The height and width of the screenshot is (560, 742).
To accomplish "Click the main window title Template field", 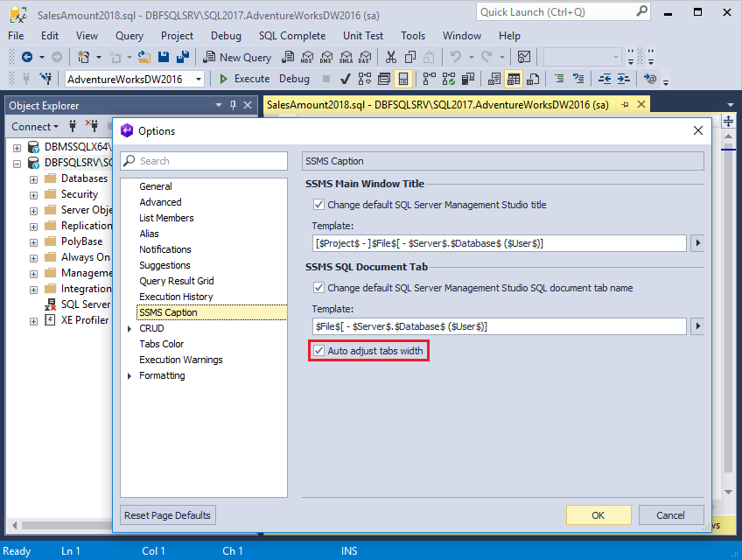I will point(500,243).
